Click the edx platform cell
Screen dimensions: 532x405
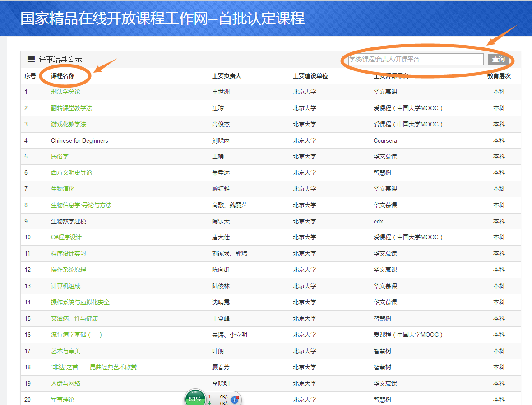point(378,221)
